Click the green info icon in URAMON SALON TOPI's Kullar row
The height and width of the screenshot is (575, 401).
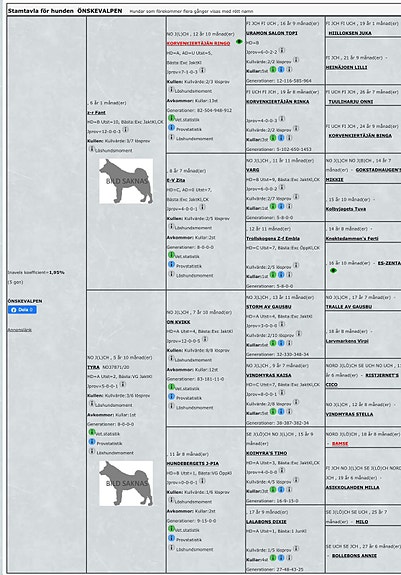pyautogui.click(x=273, y=69)
